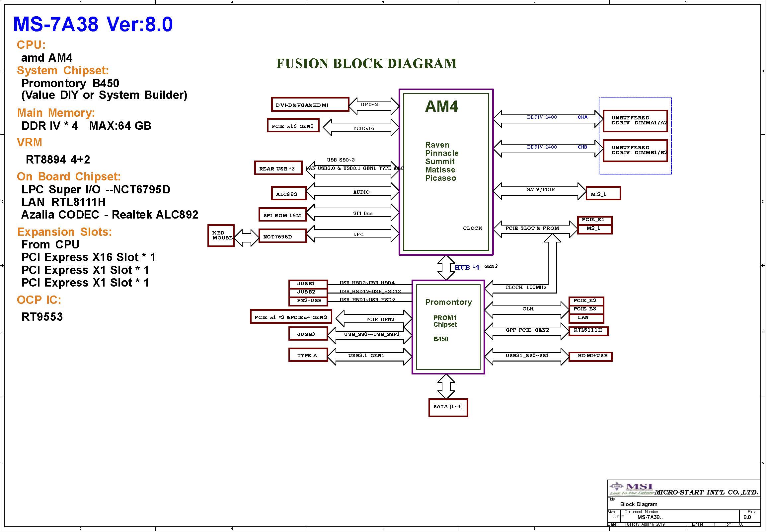Click the "CHA" memory channel label
The image size is (769, 532).
point(582,117)
